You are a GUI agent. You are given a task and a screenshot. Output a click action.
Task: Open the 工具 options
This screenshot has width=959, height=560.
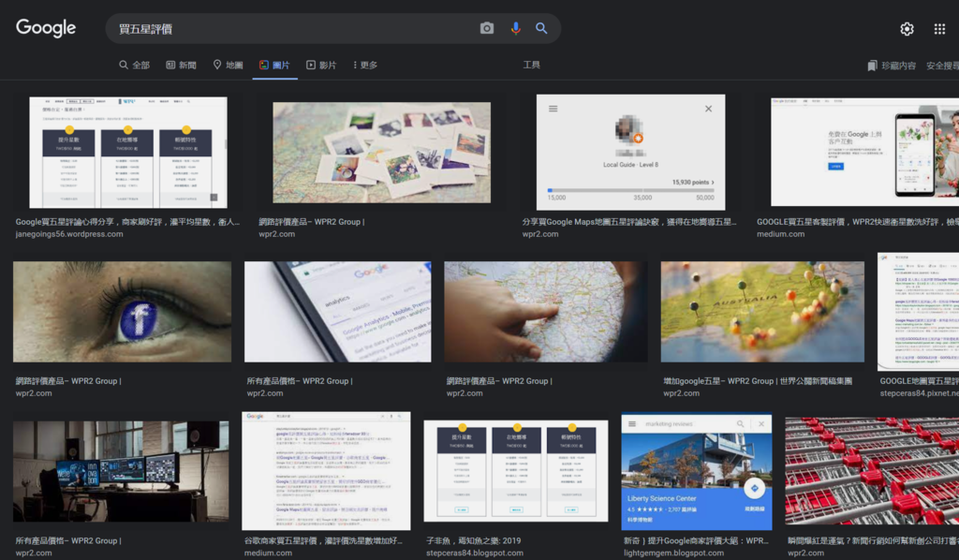(x=532, y=65)
